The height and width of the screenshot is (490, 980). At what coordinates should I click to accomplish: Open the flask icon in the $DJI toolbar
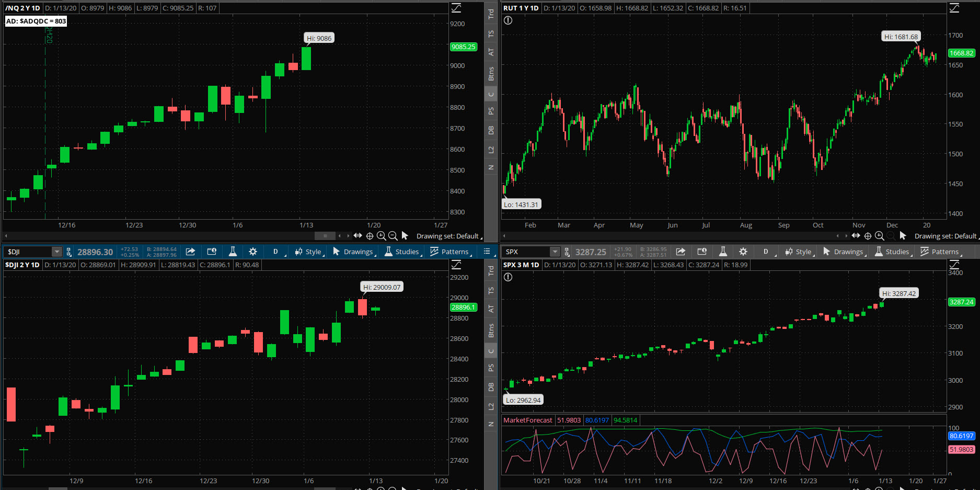point(233,252)
